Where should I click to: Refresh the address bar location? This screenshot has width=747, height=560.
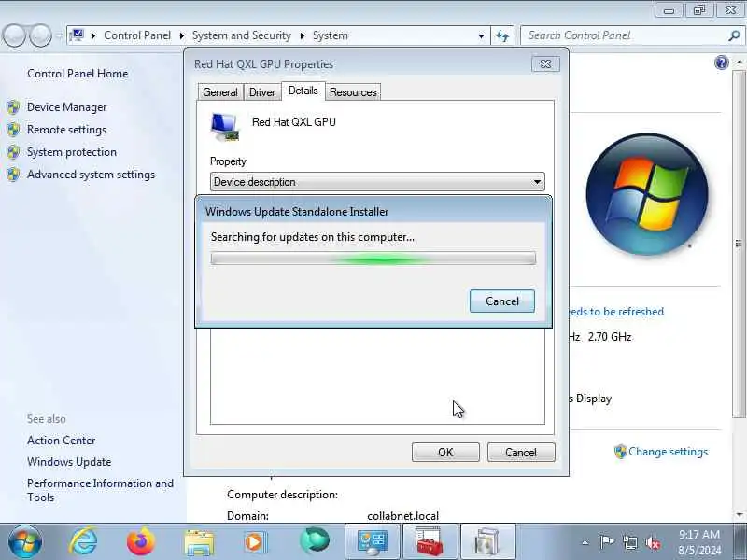tap(502, 35)
